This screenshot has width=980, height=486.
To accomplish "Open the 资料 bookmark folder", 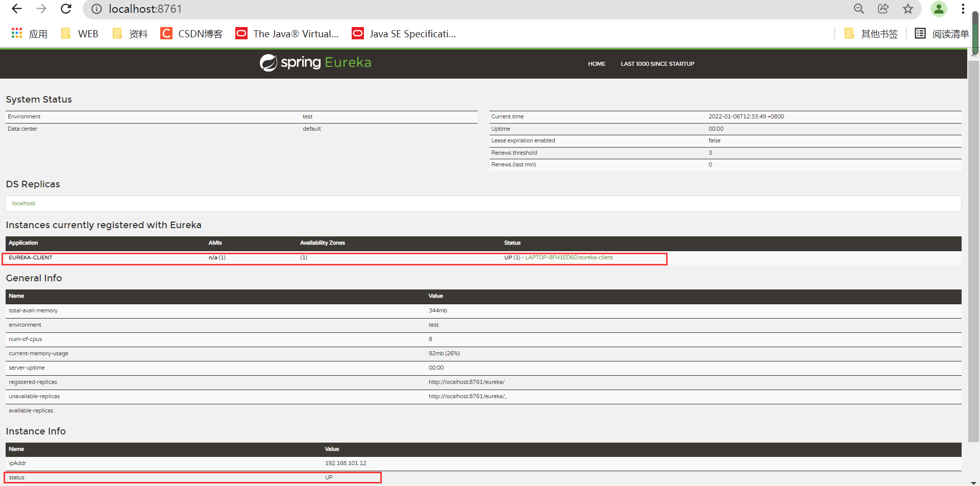I will (x=130, y=34).
